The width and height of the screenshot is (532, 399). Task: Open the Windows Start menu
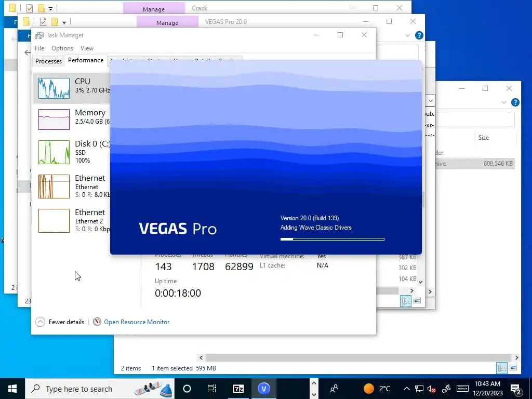pyautogui.click(x=12, y=389)
